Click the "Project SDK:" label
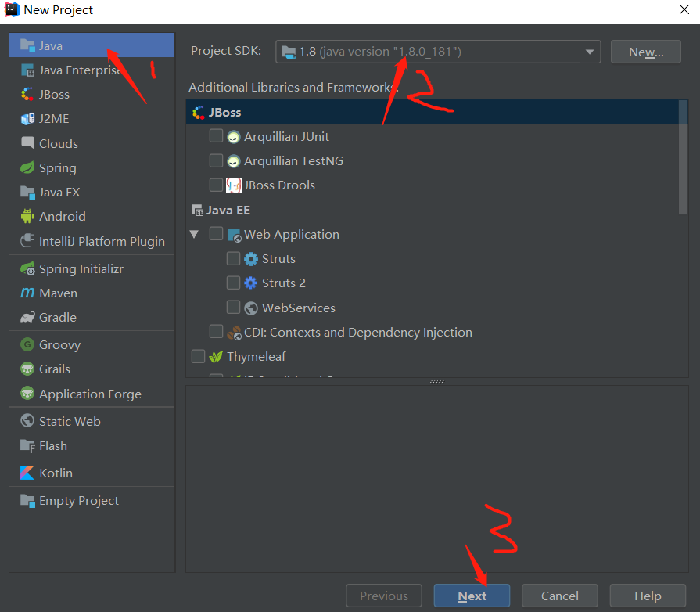 [226, 51]
